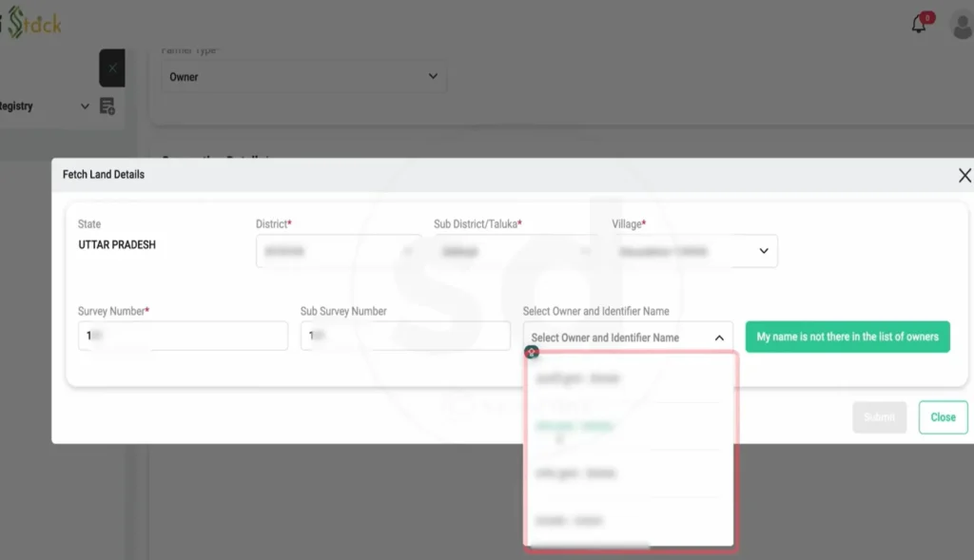Click the Sub Survey Number input field
This screenshot has height=560, width=974.
coord(405,336)
